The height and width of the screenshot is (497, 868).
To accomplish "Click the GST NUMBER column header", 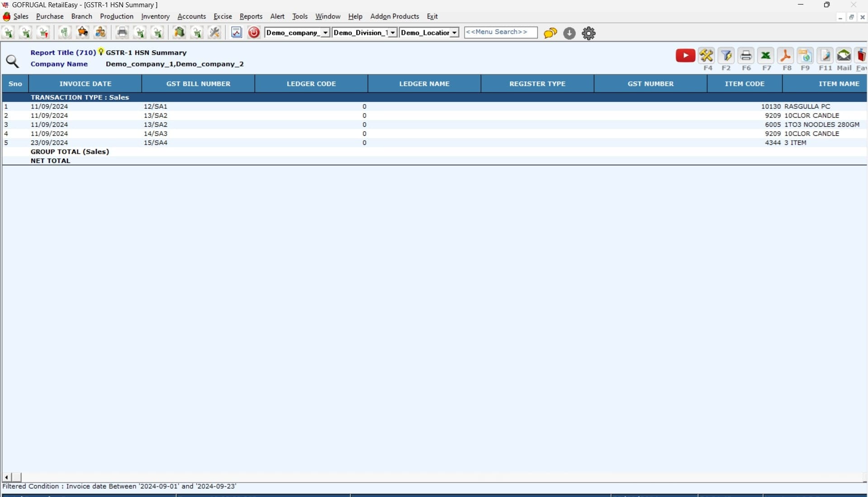I will (x=650, y=84).
